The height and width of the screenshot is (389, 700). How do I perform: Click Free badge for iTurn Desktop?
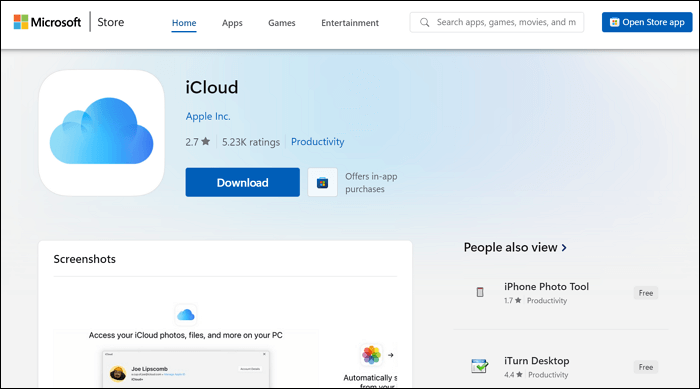point(646,367)
